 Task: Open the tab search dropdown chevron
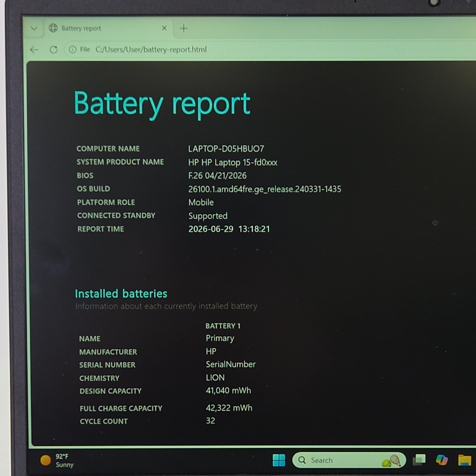coord(34,29)
